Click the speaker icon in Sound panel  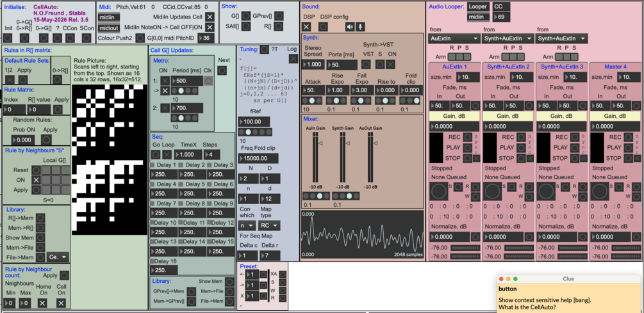350,27
